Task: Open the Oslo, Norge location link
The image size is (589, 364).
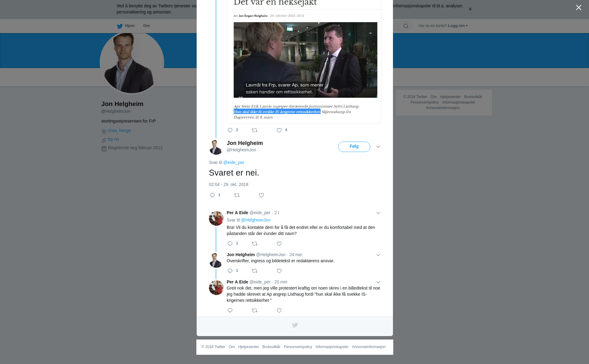Action: (x=119, y=131)
